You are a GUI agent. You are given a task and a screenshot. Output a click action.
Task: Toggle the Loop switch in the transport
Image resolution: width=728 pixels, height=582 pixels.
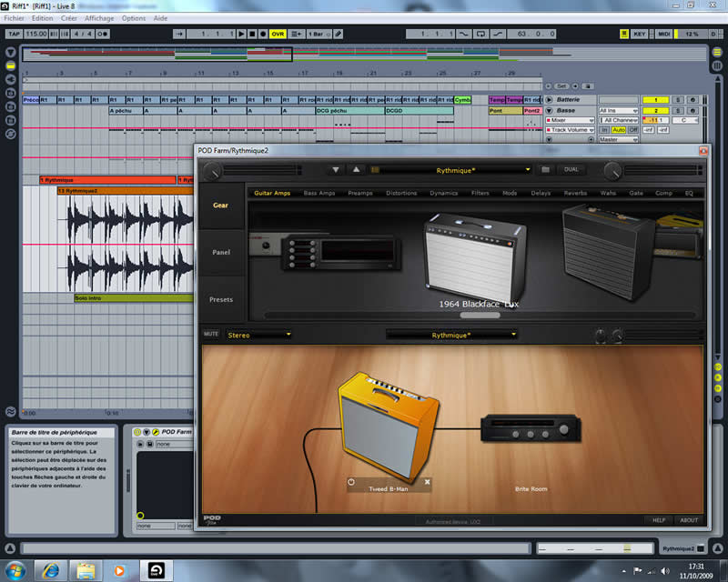pos(480,34)
